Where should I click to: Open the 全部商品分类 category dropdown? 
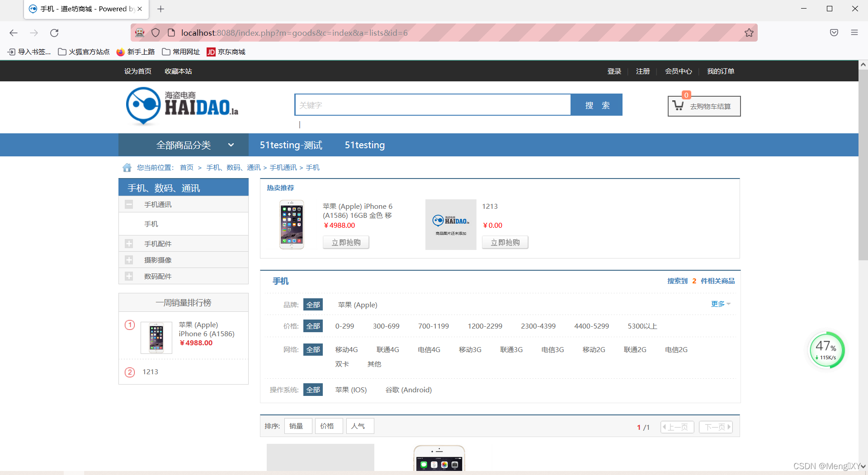click(183, 145)
